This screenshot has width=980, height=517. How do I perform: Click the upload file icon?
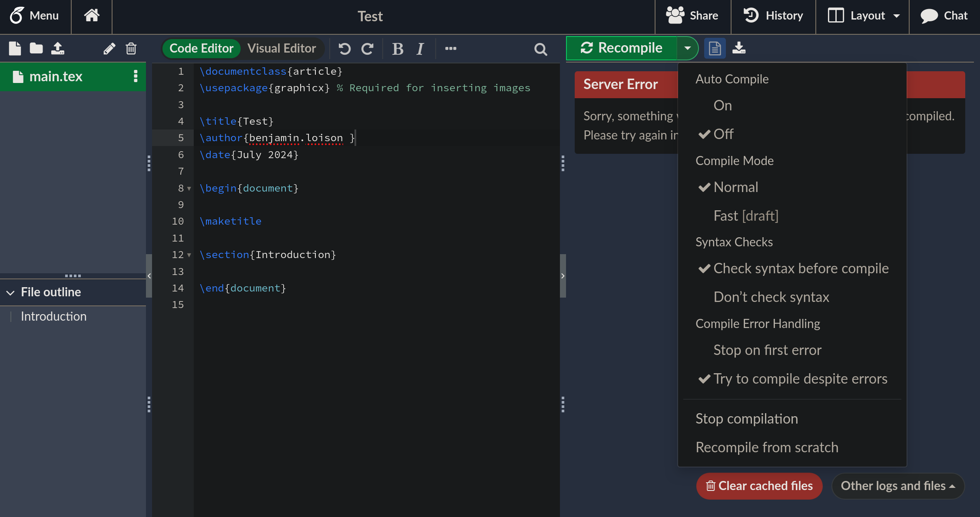(x=58, y=48)
